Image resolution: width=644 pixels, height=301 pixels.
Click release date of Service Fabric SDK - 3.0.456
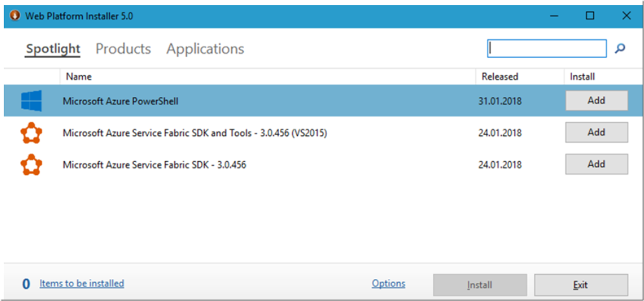[x=500, y=165]
